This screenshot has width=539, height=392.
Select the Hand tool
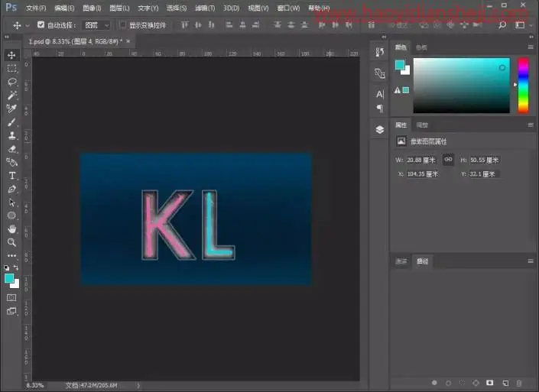point(11,228)
